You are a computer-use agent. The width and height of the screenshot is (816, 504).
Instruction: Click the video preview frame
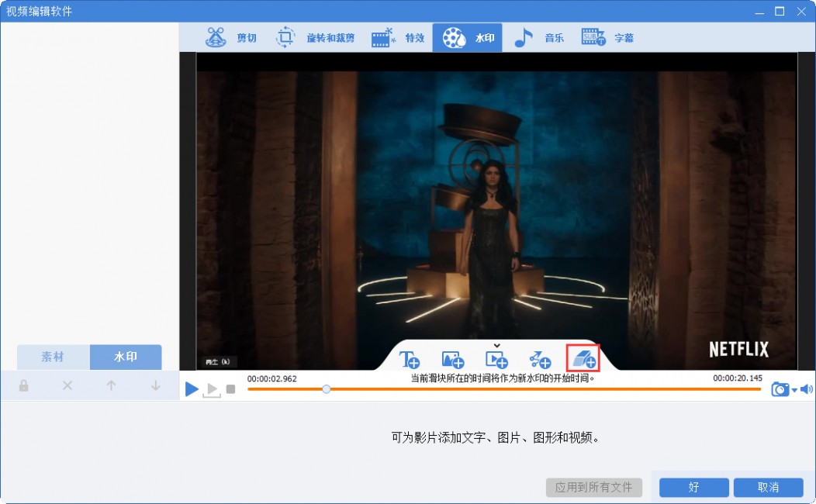click(496, 211)
